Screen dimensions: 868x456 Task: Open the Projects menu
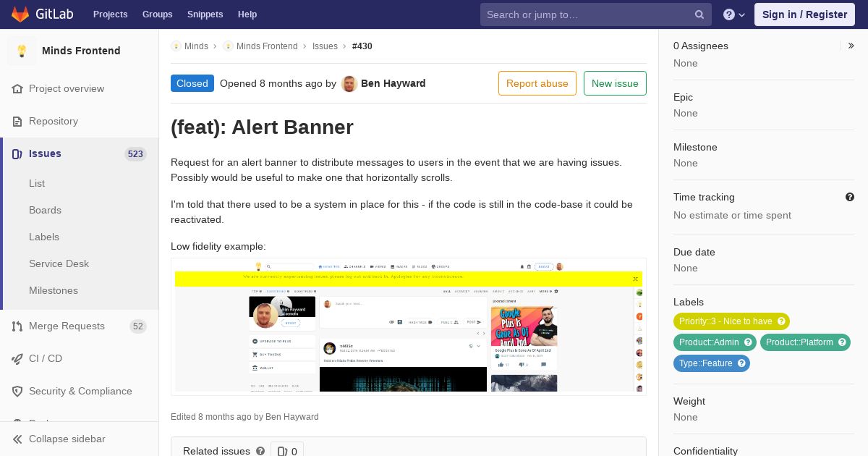pyautogui.click(x=111, y=14)
